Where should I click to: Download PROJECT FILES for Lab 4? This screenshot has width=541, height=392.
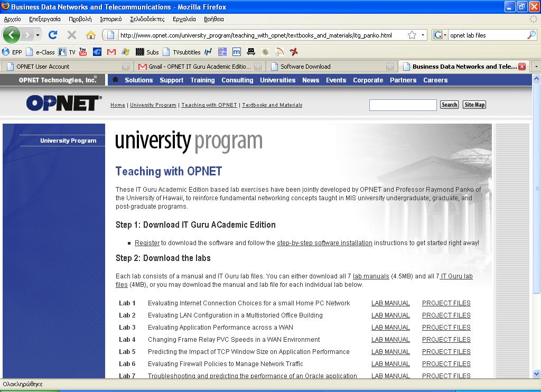point(446,340)
